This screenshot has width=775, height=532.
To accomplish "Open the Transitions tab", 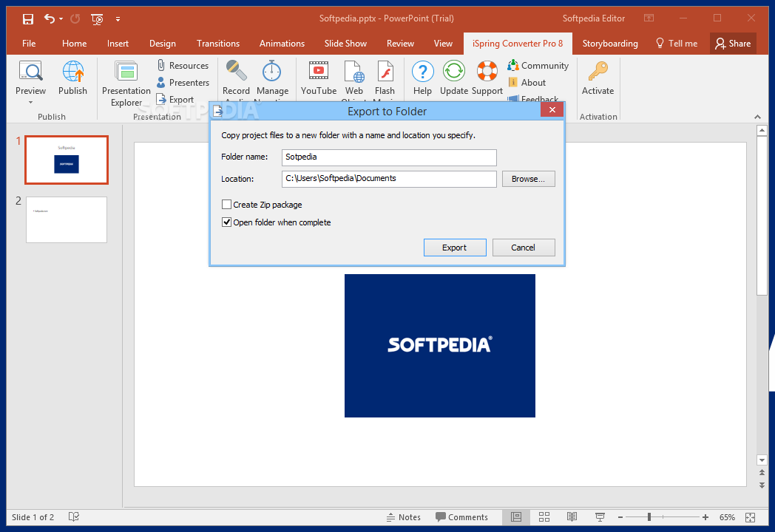I will click(218, 44).
